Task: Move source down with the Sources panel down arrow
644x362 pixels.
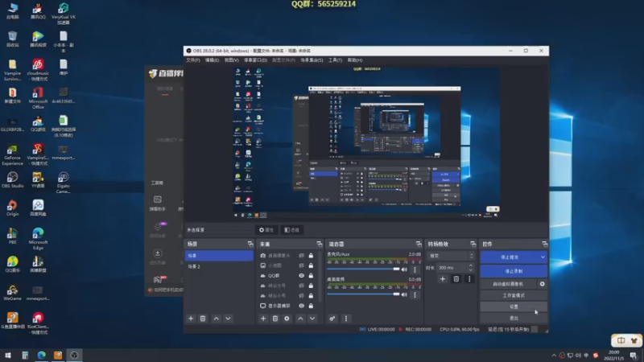Action: pos(312,319)
